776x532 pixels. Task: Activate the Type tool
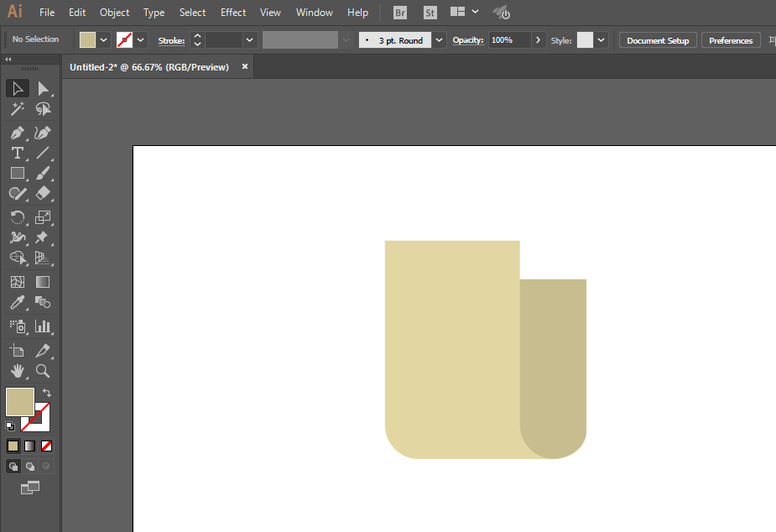[x=18, y=153]
